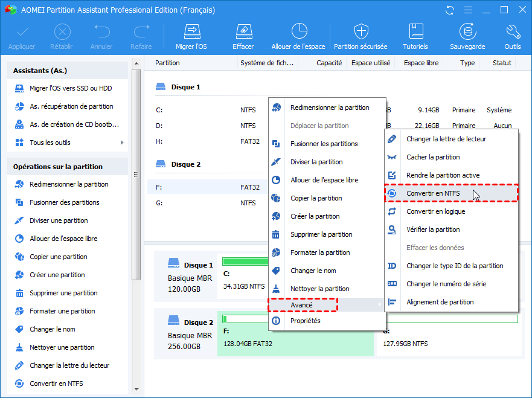Select Changer le numéro de série
This screenshot has width=532, height=398.
click(451, 284)
